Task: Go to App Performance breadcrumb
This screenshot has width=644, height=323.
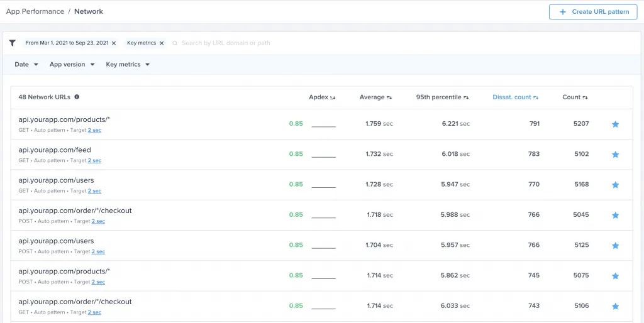Action: 35,11
